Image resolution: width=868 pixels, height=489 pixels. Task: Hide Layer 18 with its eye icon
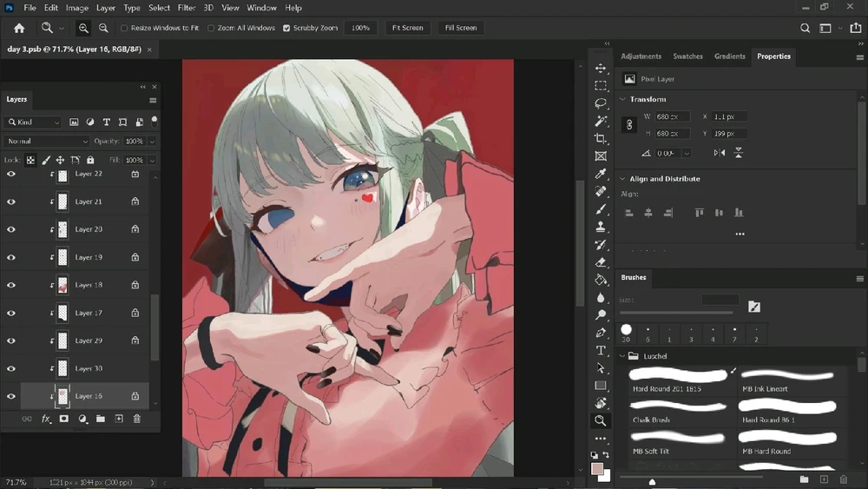11,285
